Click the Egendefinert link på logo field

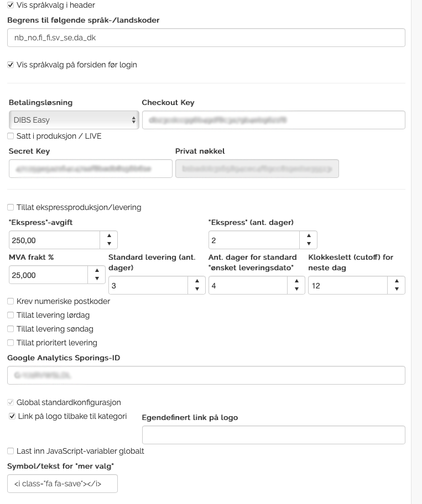273,435
